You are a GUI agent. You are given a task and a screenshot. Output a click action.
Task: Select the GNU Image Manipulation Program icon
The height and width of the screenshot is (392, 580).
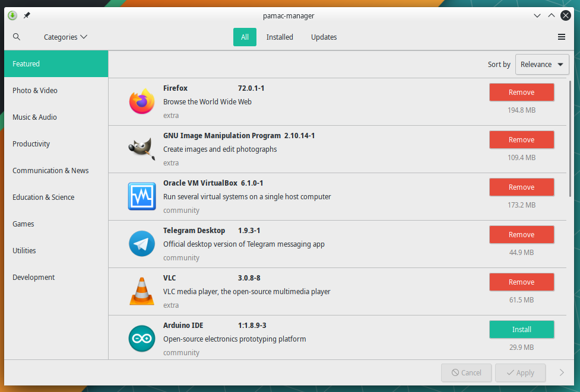(x=141, y=148)
